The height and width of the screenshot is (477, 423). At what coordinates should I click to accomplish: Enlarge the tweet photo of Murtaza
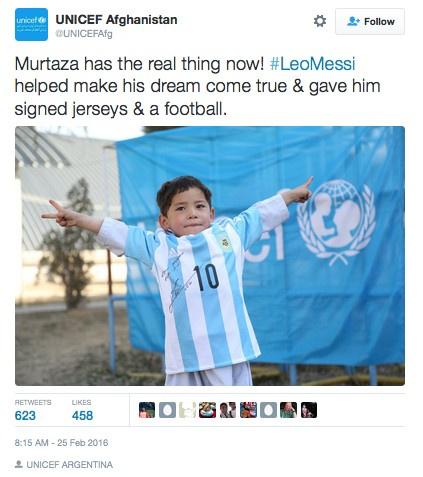(x=210, y=256)
